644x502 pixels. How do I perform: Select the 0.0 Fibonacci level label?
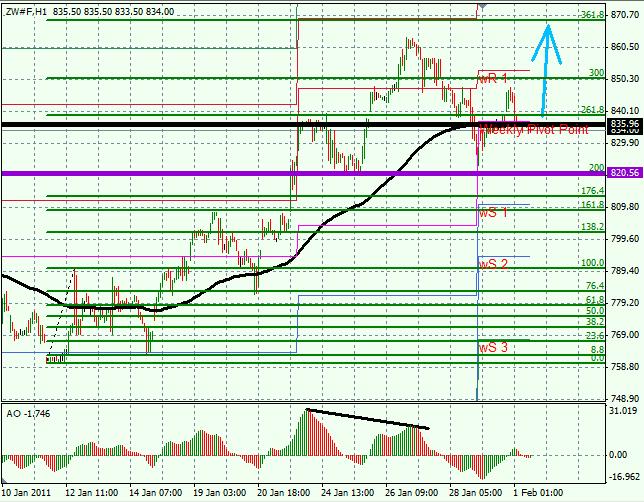pyautogui.click(x=598, y=358)
